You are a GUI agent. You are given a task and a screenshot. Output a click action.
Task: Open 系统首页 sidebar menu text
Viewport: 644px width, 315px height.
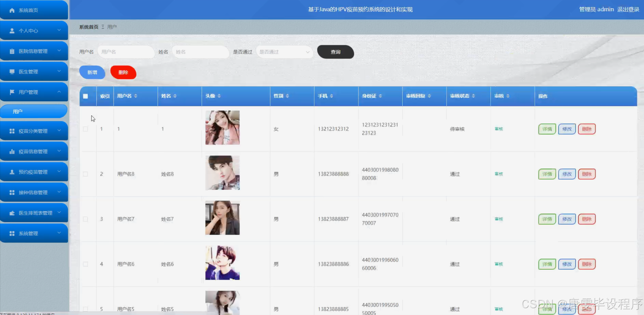click(28, 10)
